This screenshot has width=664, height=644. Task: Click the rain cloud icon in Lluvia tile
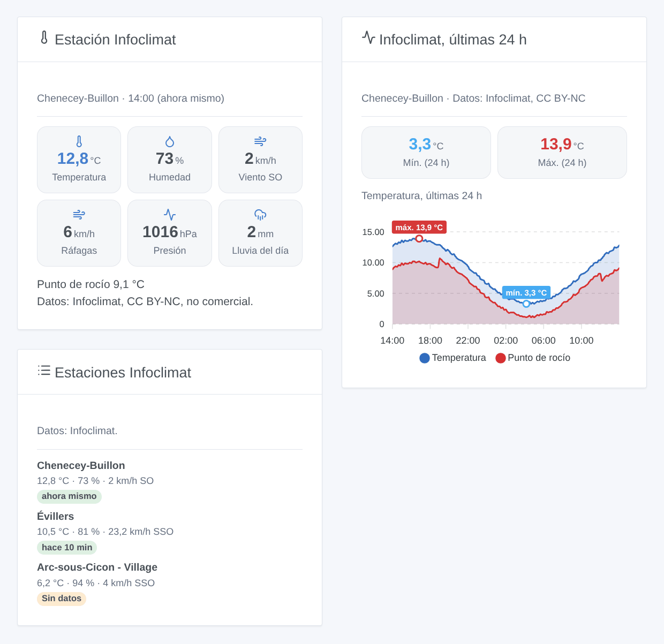260,215
